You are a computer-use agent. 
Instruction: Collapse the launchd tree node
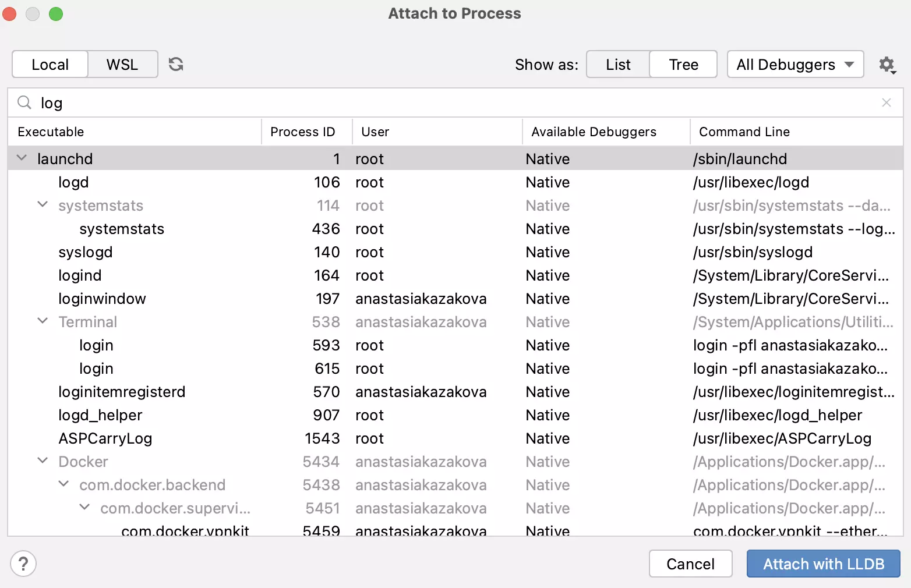[22, 158]
